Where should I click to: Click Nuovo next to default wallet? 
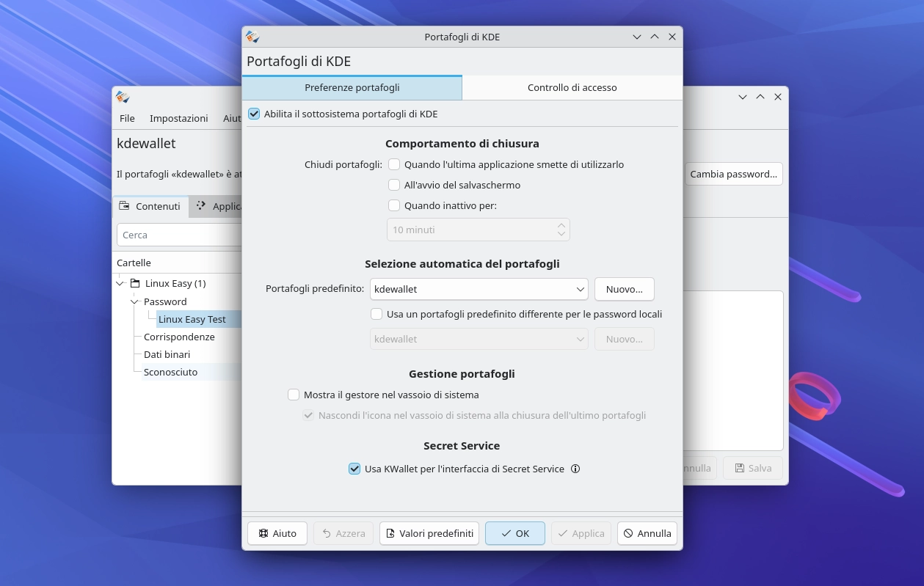click(x=624, y=289)
